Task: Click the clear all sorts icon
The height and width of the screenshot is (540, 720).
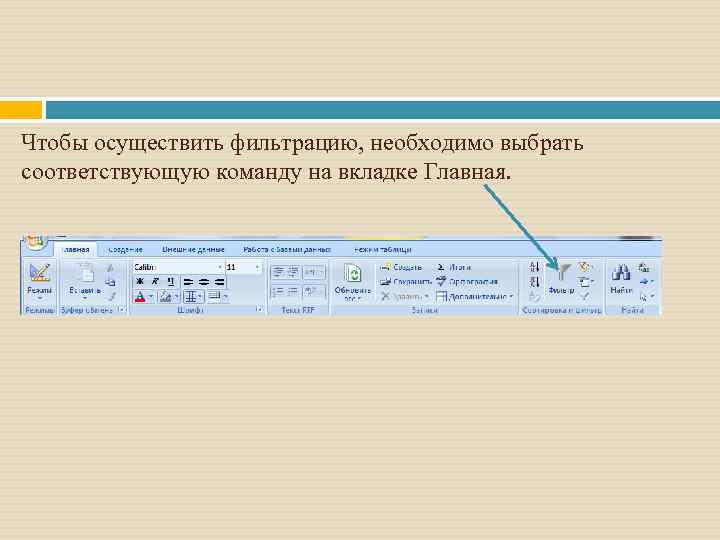Action: [x=534, y=297]
